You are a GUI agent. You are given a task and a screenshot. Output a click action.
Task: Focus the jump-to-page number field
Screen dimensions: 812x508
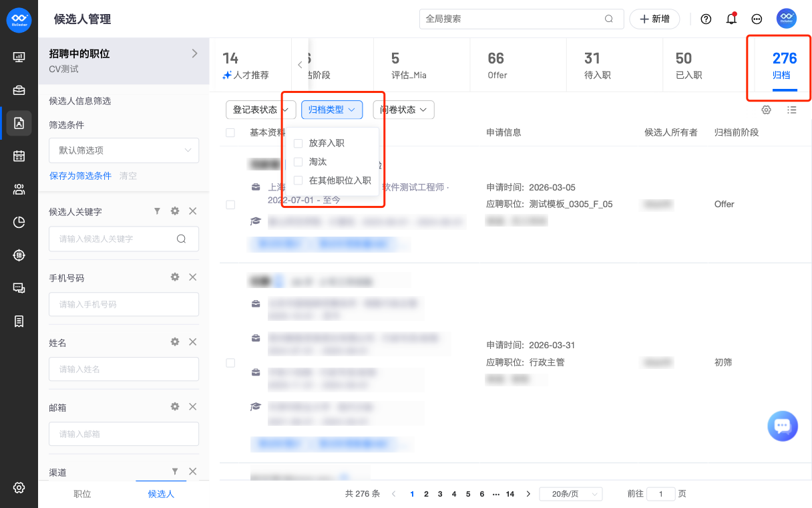661,494
